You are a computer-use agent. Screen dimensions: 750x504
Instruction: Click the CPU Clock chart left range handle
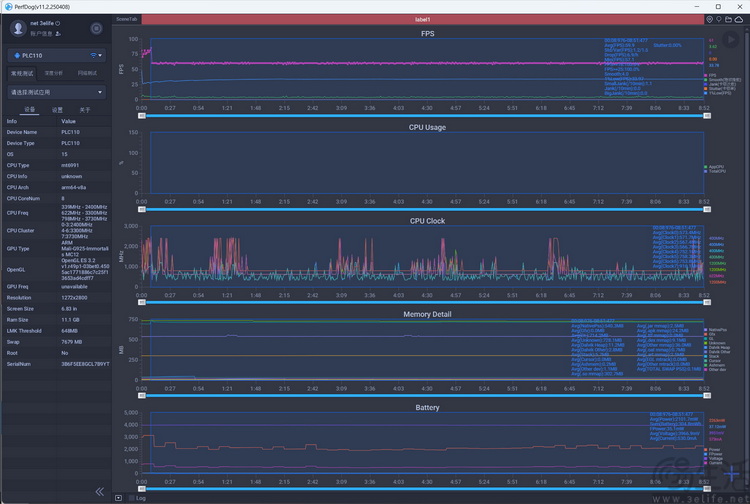pos(142,303)
